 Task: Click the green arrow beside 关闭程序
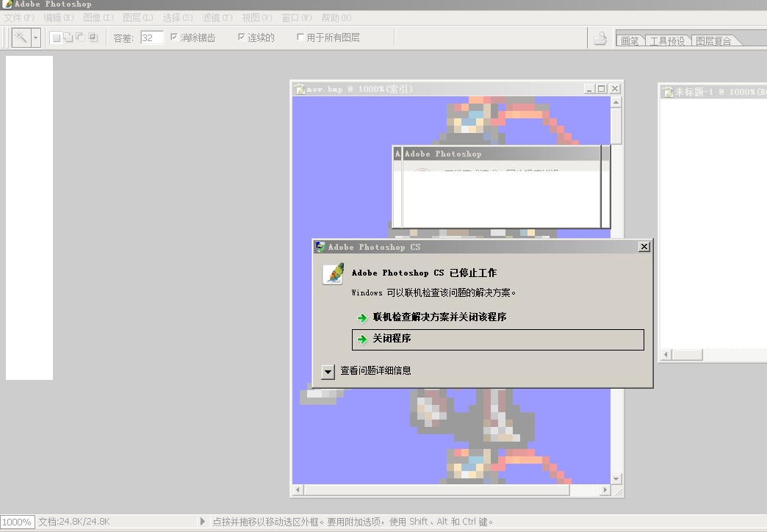pyautogui.click(x=362, y=339)
